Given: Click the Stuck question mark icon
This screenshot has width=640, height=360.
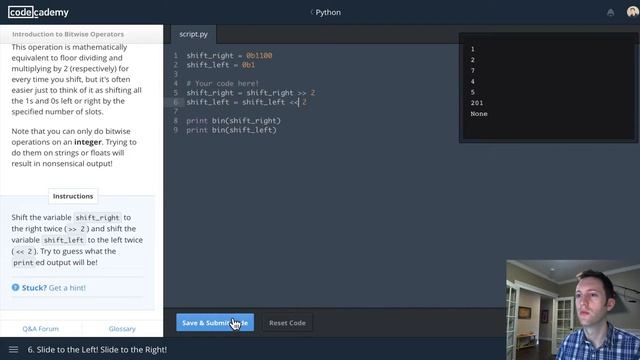Looking at the screenshot, I should pyautogui.click(x=16, y=287).
